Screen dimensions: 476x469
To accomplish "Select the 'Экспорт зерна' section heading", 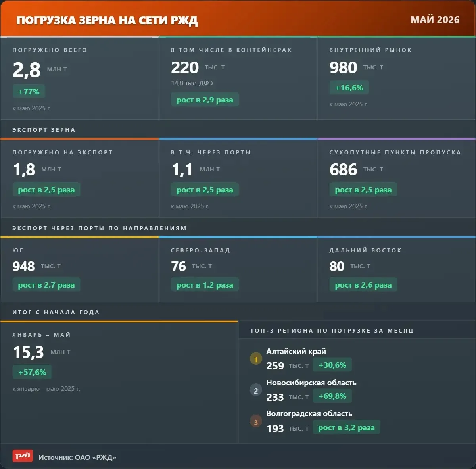I will coord(44,130).
